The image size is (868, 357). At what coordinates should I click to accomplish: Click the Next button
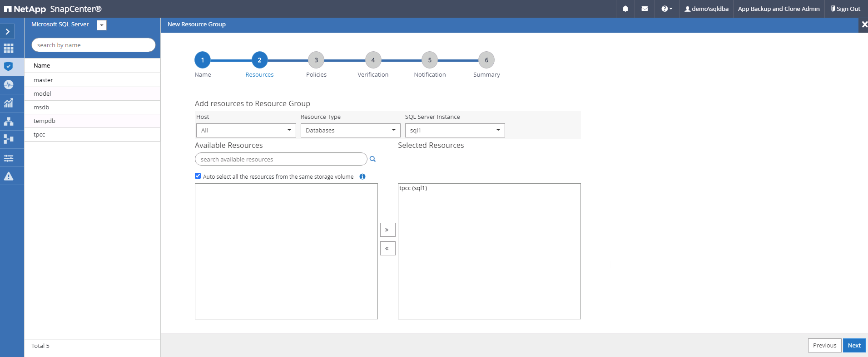(854, 345)
